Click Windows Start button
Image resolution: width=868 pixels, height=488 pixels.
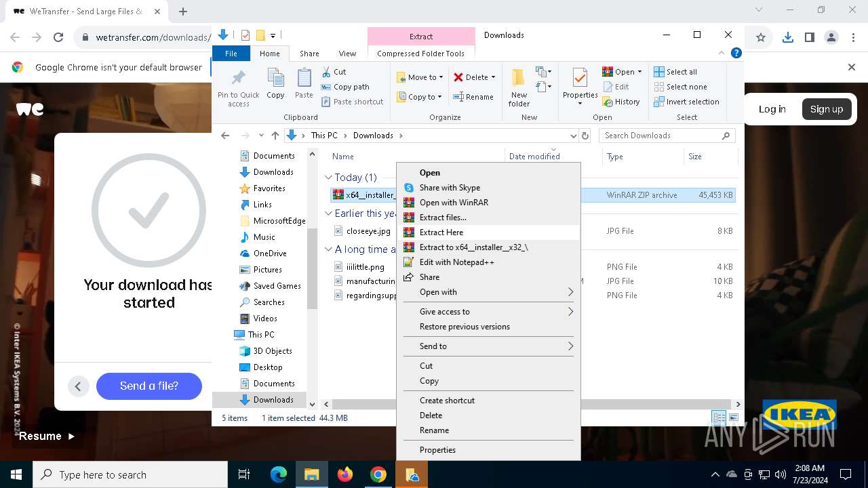16,474
